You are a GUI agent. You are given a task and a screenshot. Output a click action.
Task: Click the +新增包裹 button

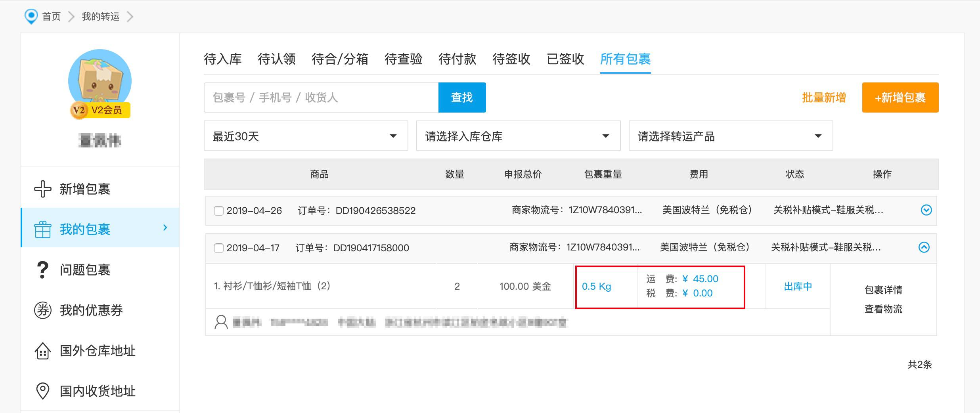point(900,97)
